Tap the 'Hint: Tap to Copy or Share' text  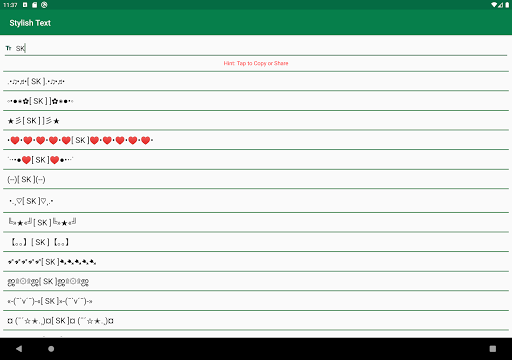[x=256, y=63]
